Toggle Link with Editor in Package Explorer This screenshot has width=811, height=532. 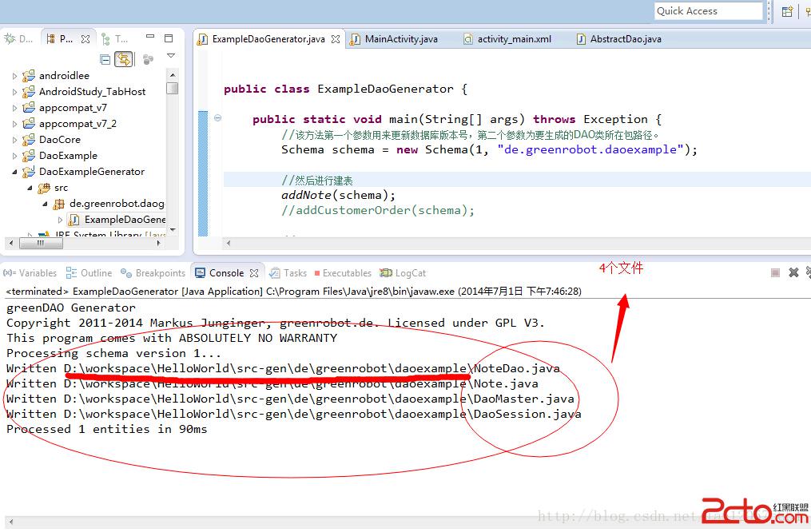[x=124, y=59]
